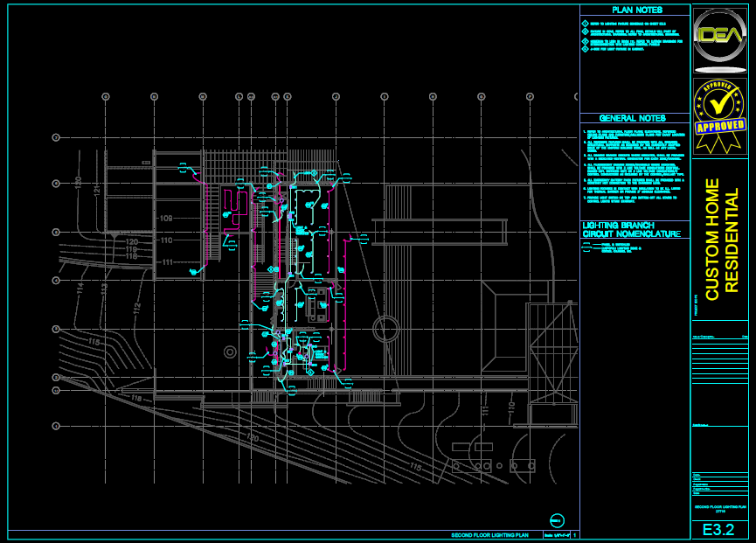Click the topmost row grid bubble on the left
This screenshot has width=756, height=543.
coord(56,137)
